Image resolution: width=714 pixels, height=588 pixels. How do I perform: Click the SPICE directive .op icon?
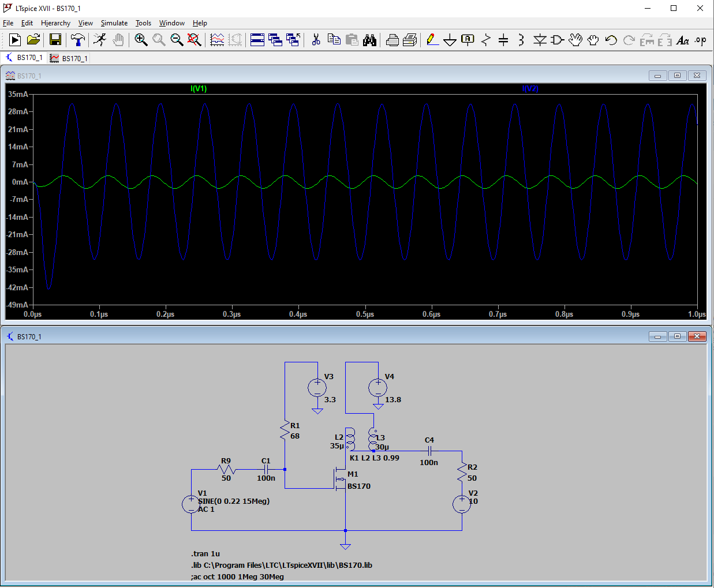(x=700, y=40)
